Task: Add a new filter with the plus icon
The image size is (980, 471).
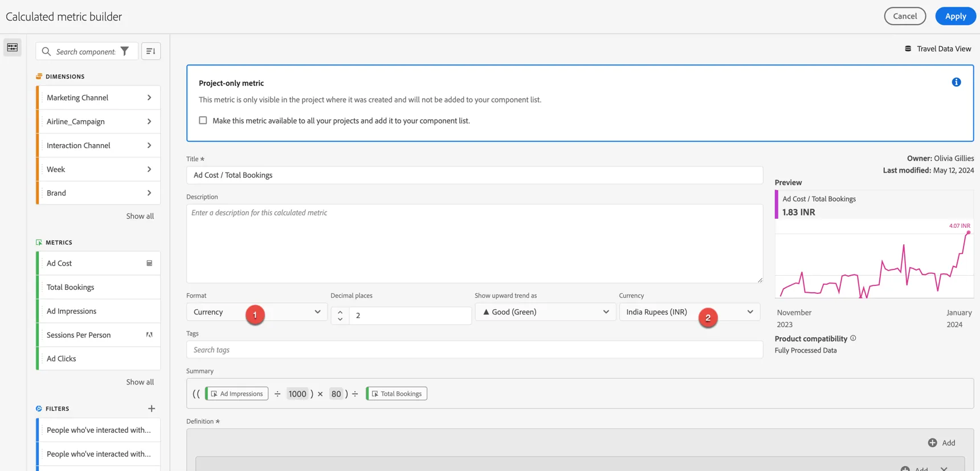Action: 152,408
